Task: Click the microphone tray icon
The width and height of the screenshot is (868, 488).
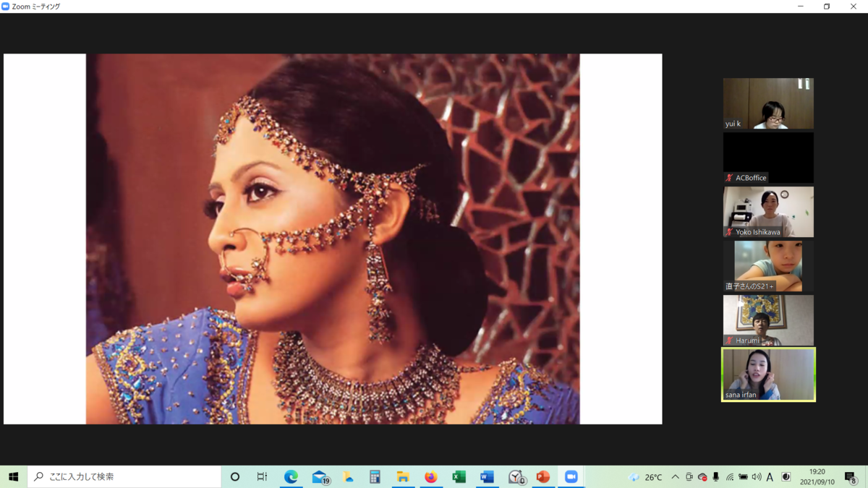Action: tap(716, 477)
